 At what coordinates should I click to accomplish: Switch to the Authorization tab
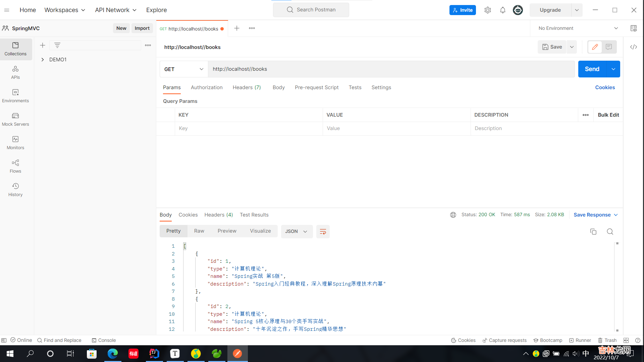coord(207,87)
